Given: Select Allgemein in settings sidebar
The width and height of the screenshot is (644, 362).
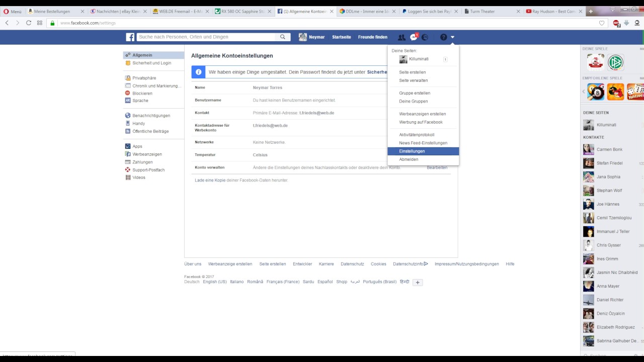Looking at the screenshot, I should click(154, 55).
